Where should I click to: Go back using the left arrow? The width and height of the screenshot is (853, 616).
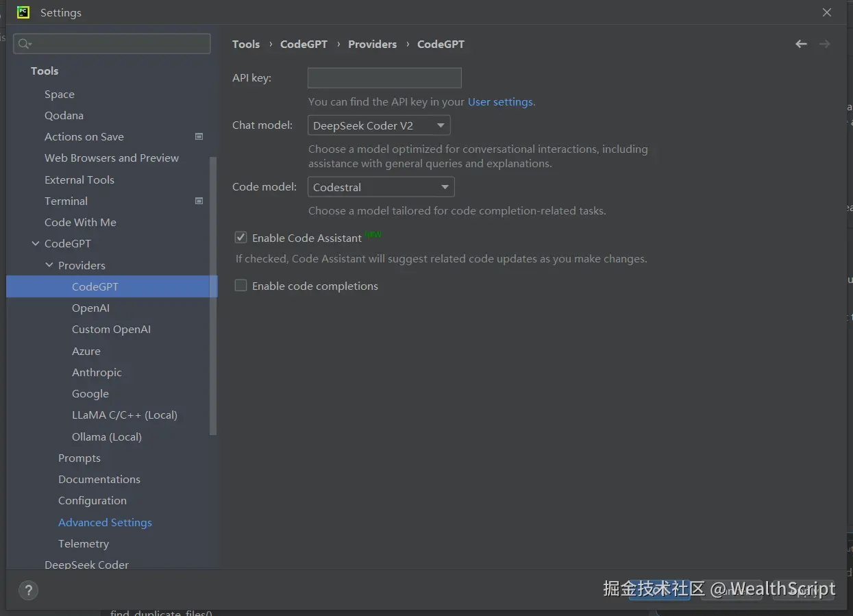801,44
